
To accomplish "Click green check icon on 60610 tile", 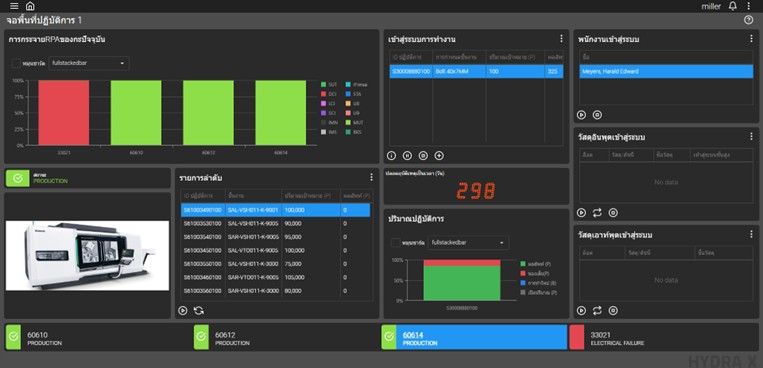I will (x=13, y=337).
